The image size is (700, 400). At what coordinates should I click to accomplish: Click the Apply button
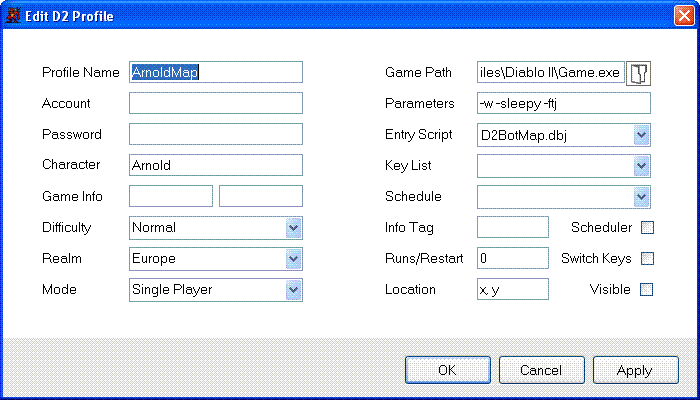pyautogui.click(x=636, y=370)
